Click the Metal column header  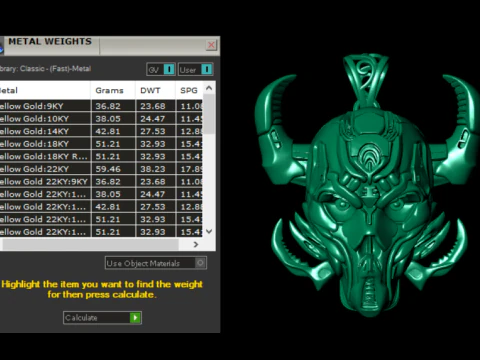tap(45, 90)
